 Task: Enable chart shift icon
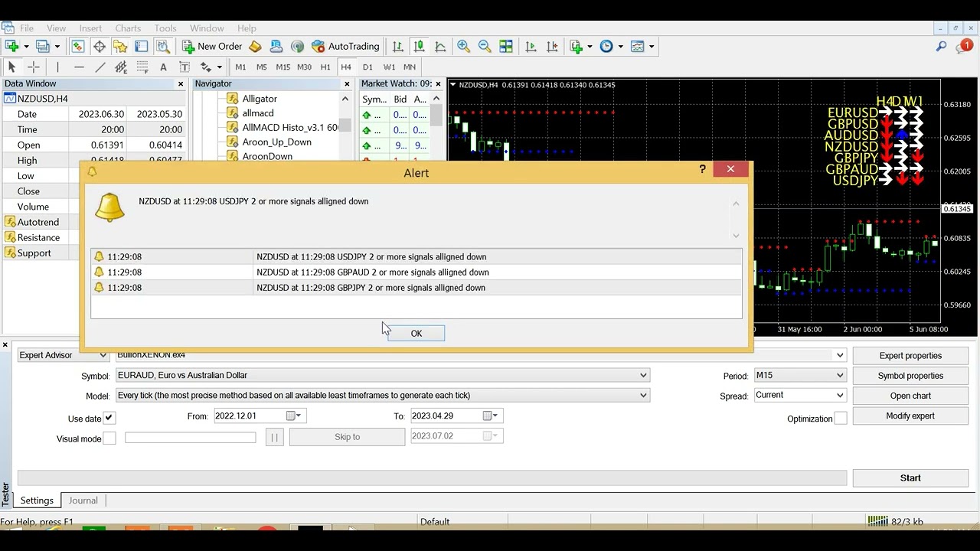point(553,47)
